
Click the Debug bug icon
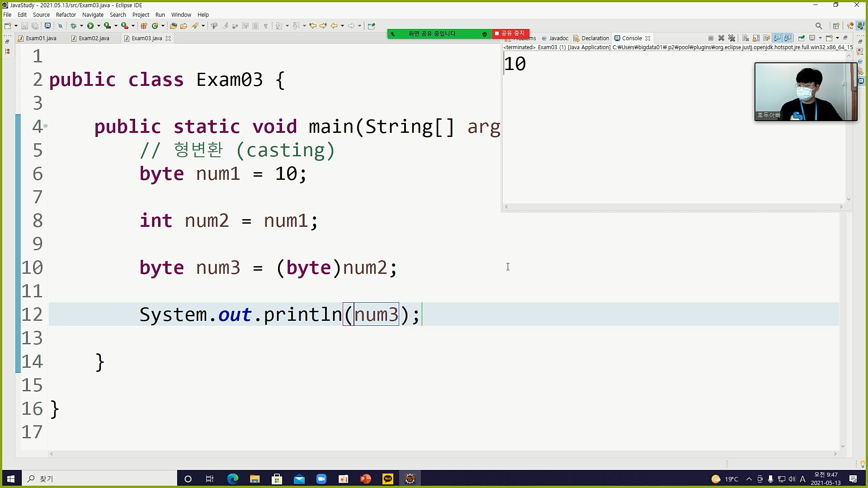(x=73, y=26)
